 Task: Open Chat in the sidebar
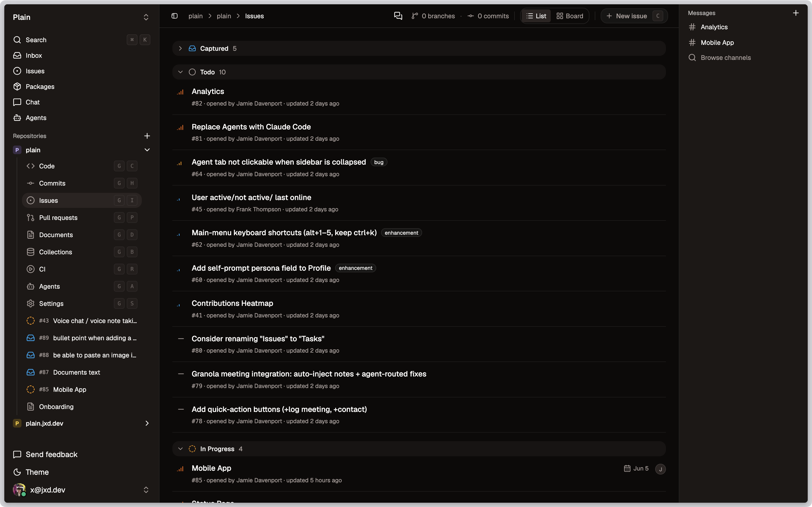81,102
